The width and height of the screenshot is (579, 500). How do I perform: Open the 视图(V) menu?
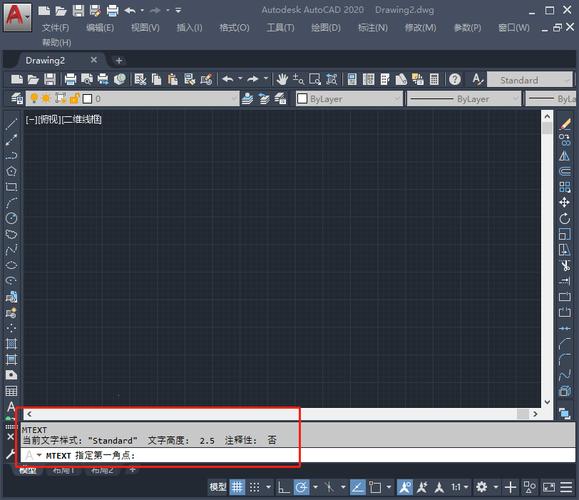pos(145,28)
